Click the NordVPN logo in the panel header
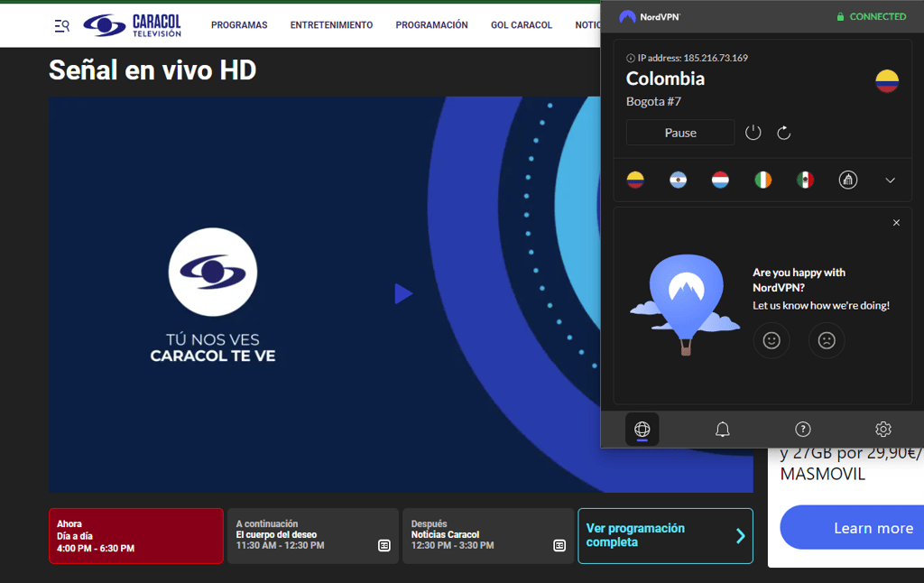 pos(650,16)
